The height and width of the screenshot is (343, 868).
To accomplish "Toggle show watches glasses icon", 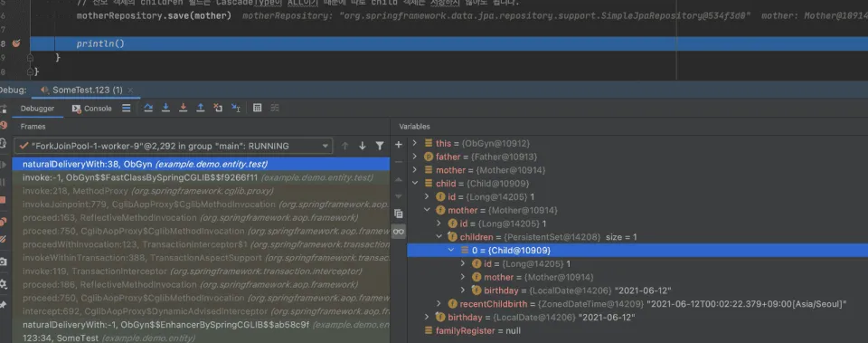I will tap(398, 231).
